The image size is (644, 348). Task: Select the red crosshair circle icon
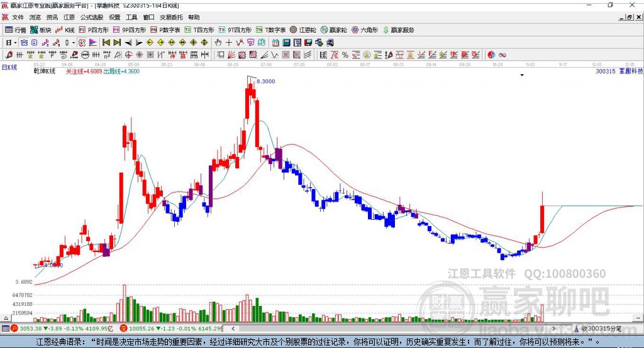(128, 55)
